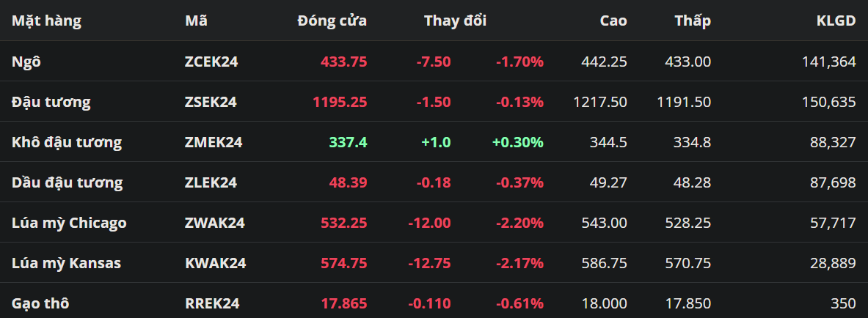Sort by the Đóng cửa column header
868x318 pixels.
point(332,21)
